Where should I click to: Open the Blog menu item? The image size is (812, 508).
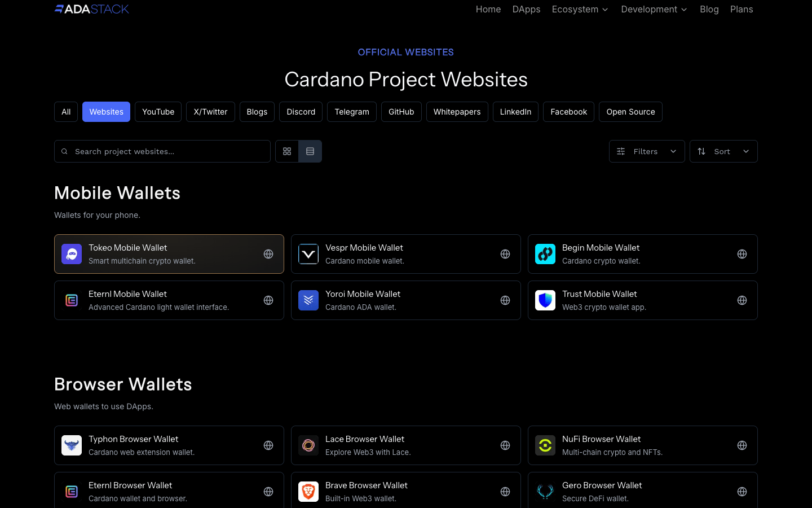[709, 9]
